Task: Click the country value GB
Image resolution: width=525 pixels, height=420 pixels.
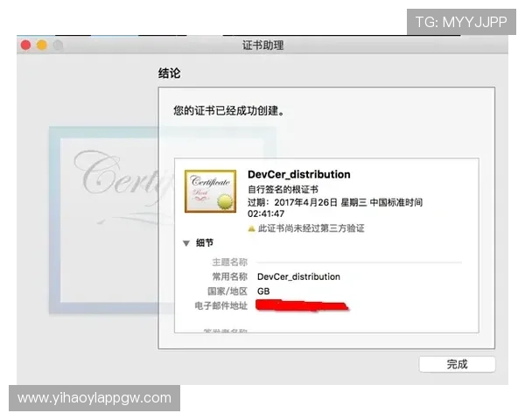Action: coord(263,291)
